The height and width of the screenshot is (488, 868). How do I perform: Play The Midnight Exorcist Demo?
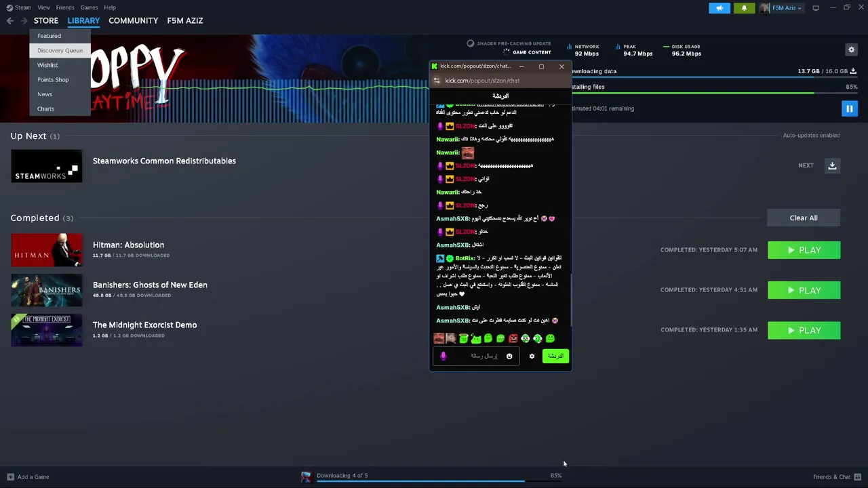pyautogui.click(x=804, y=330)
